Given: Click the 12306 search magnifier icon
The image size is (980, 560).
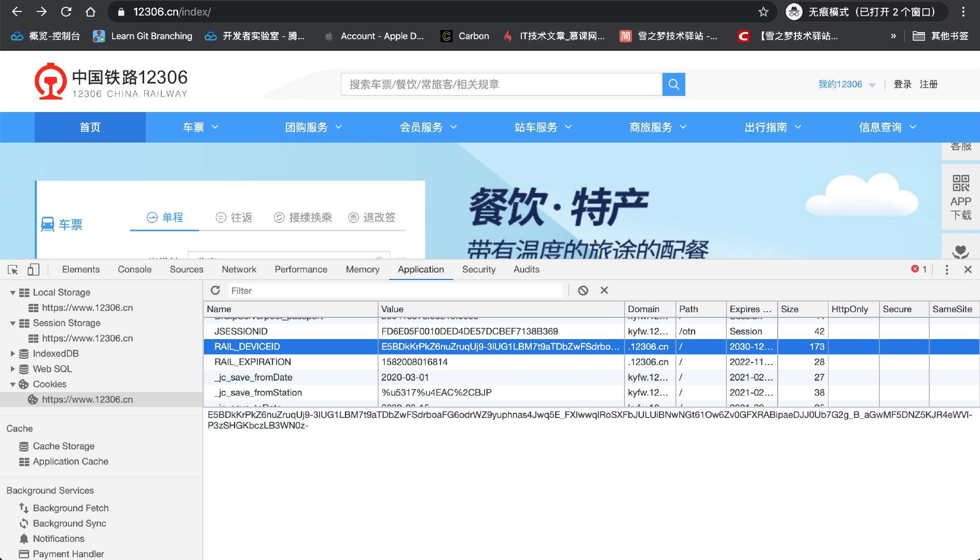Looking at the screenshot, I should pyautogui.click(x=673, y=83).
